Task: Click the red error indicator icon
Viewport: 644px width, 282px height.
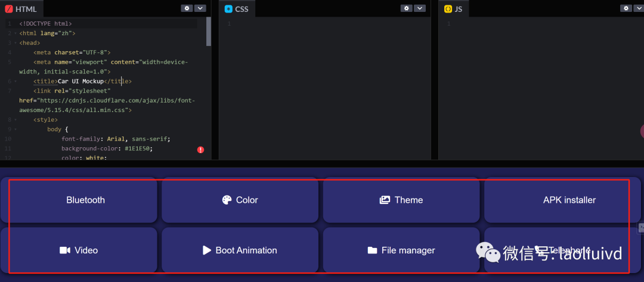Action: [200, 150]
